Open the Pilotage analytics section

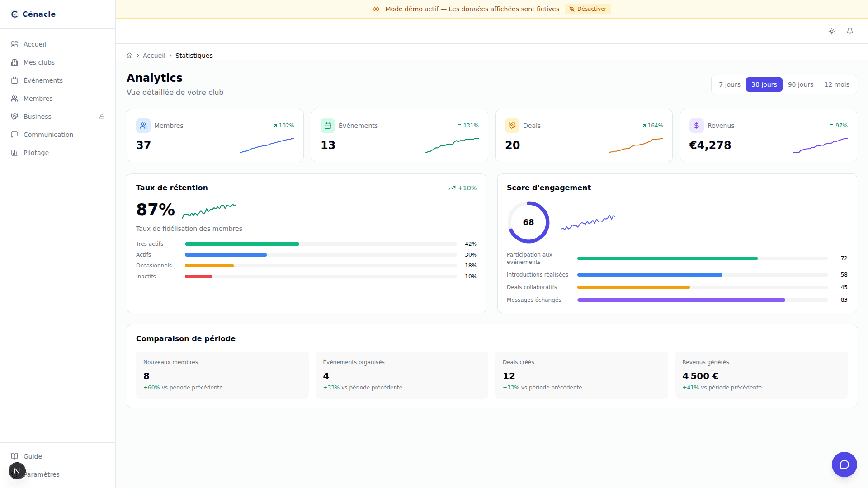click(36, 152)
